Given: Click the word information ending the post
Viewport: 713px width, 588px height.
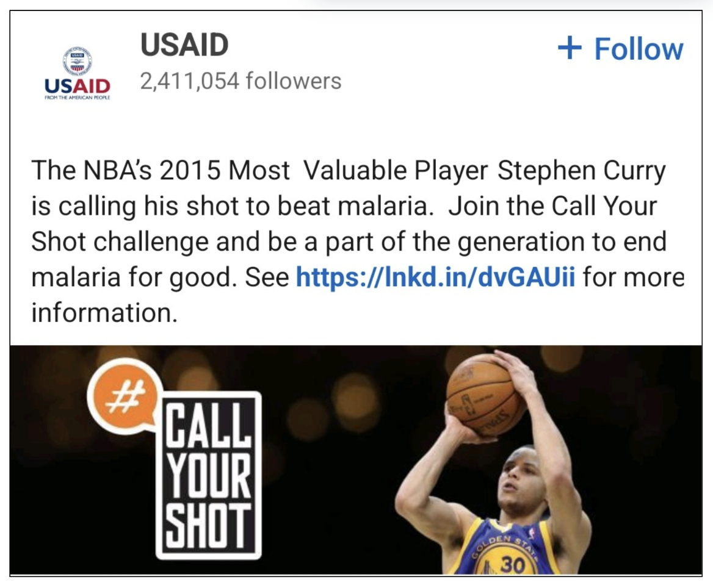Looking at the screenshot, I should 104,313.
